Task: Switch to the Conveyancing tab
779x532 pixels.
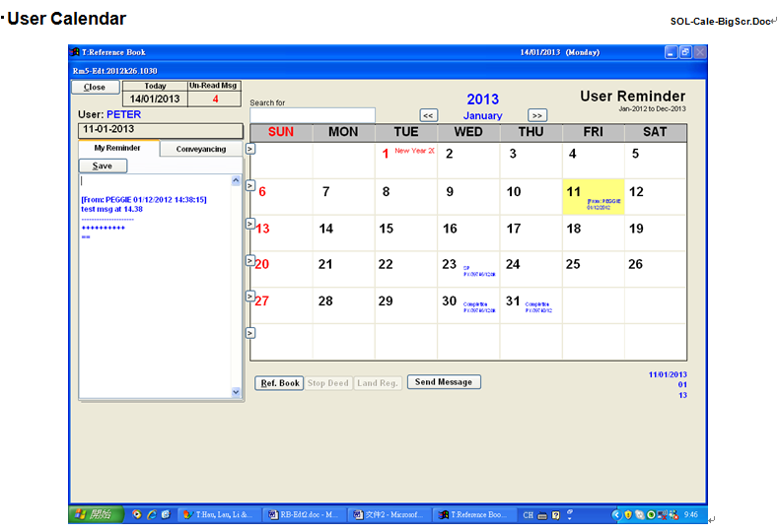Action: (x=201, y=149)
